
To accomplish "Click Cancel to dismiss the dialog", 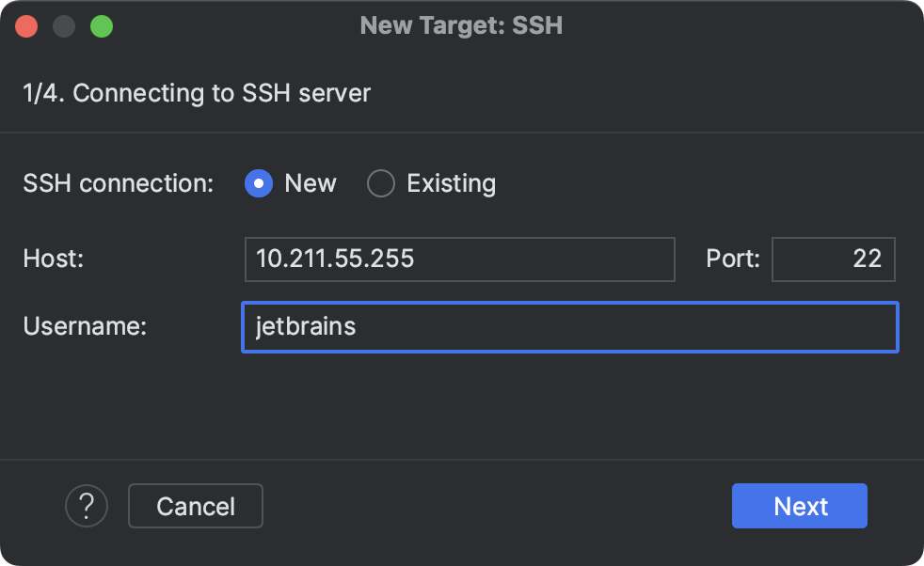I will [195, 506].
